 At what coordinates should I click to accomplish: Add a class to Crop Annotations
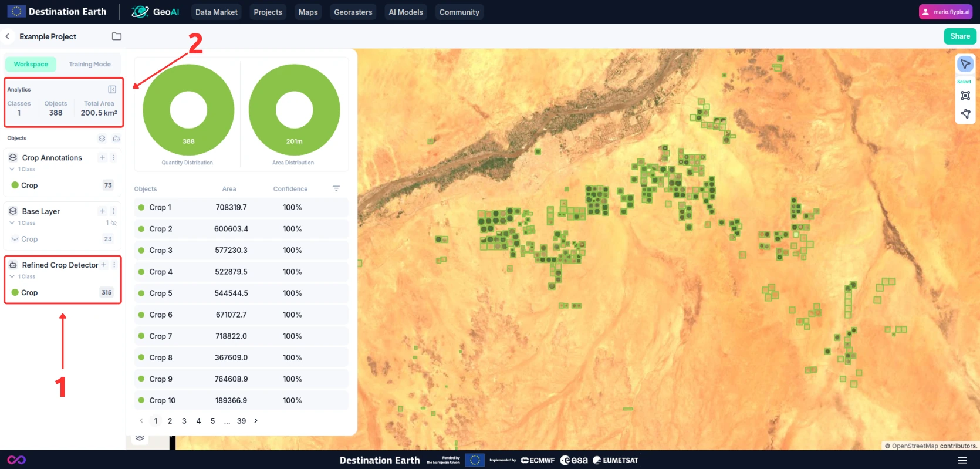coord(102,157)
